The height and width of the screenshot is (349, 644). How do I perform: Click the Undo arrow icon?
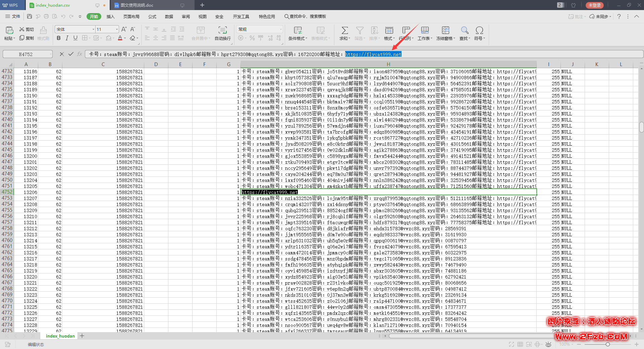tap(63, 16)
